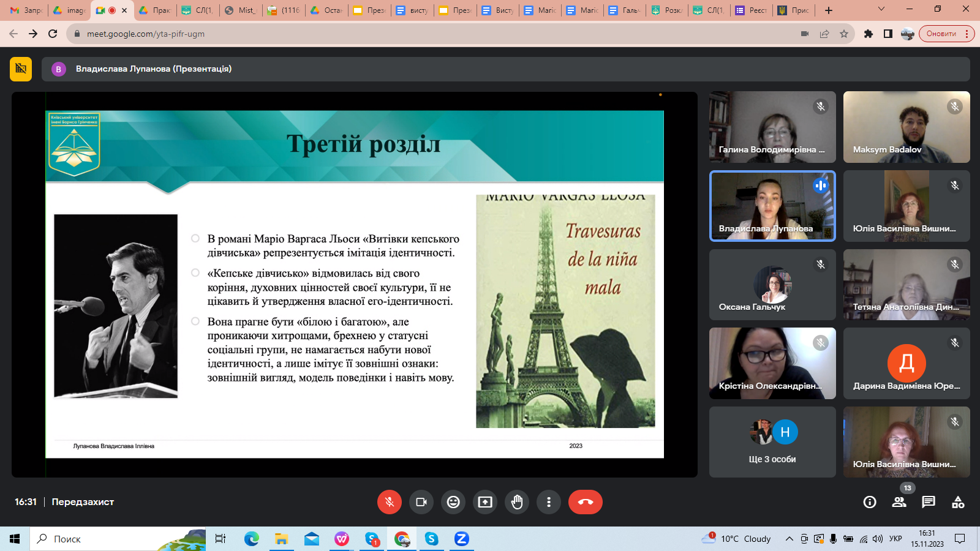This screenshot has height=551, width=980.
Task: Open the activities panel icon
Action: [958, 502]
